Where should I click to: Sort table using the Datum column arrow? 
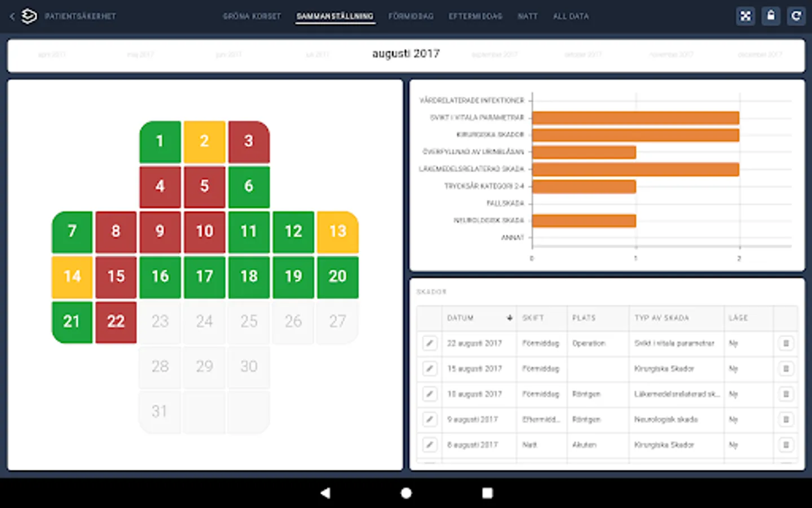(510, 318)
